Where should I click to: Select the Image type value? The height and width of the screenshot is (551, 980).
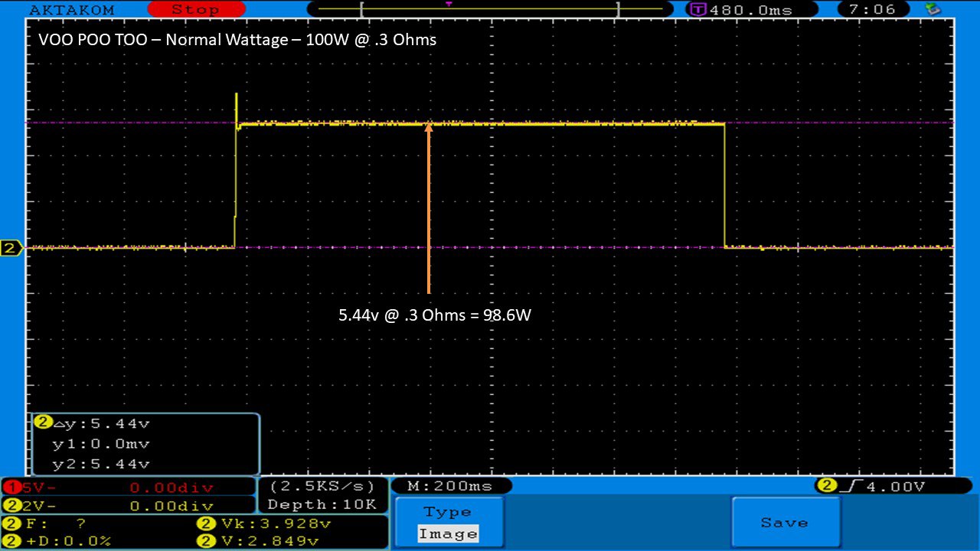tap(448, 534)
